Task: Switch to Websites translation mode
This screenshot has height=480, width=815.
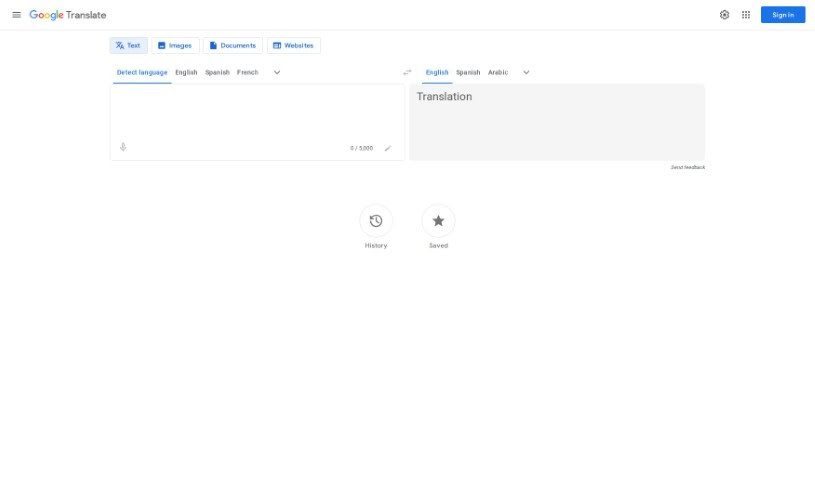Action: (294, 46)
